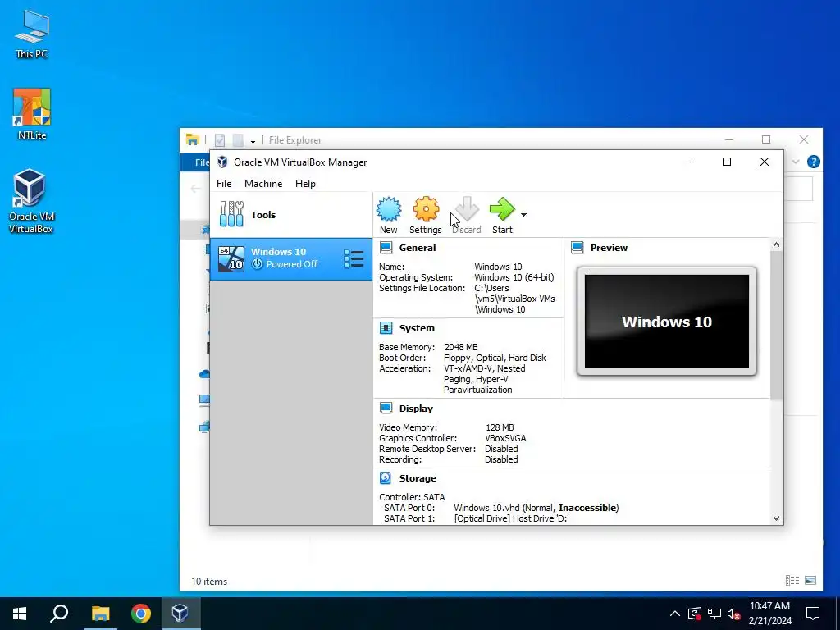Click the Storage section heading
This screenshot has width=840, height=630.
click(418, 478)
